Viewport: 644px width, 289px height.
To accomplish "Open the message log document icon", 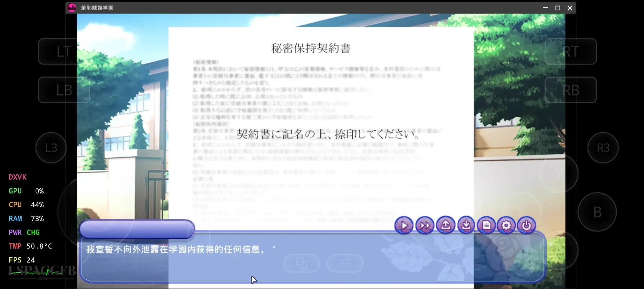I will [486, 226].
